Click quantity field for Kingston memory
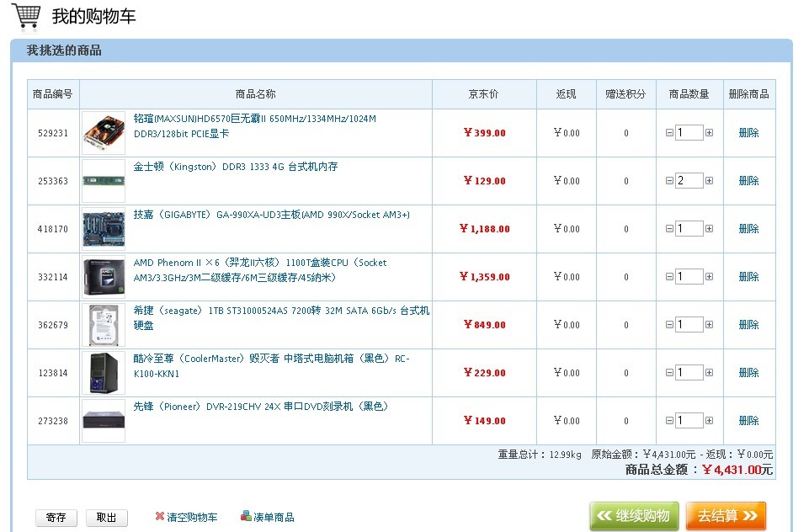The width and height of the screenshot is (809, 532). 689,181
